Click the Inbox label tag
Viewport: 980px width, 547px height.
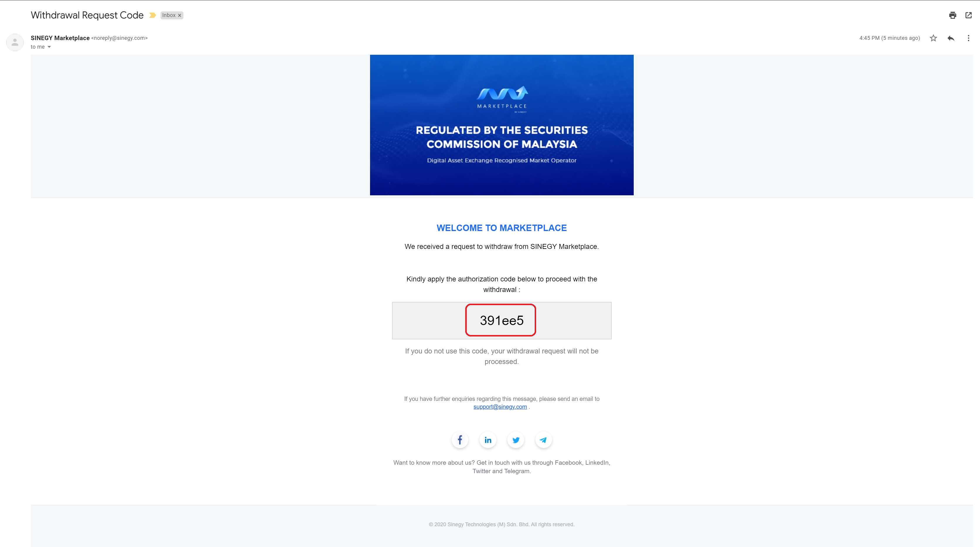click(170, 15)
